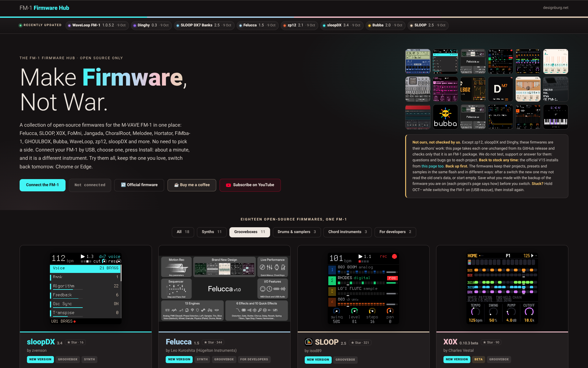The height and width of the screenshot is (368, 588).
Task: Click the Not connected status badge
Action: (90, 185)
